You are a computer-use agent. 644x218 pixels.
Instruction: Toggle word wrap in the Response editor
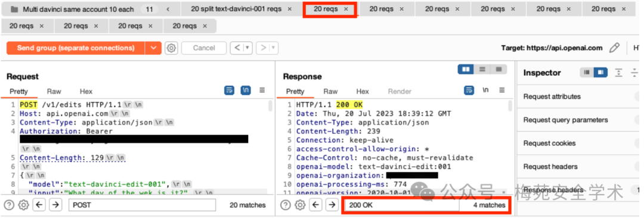click(469, 91)
